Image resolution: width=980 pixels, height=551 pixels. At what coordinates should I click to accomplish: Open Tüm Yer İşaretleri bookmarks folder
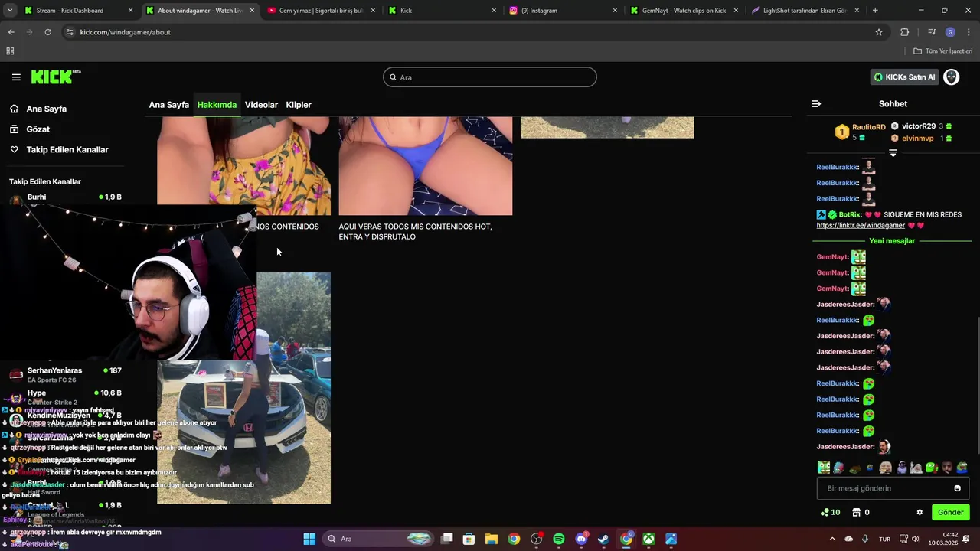click(943, 51)
